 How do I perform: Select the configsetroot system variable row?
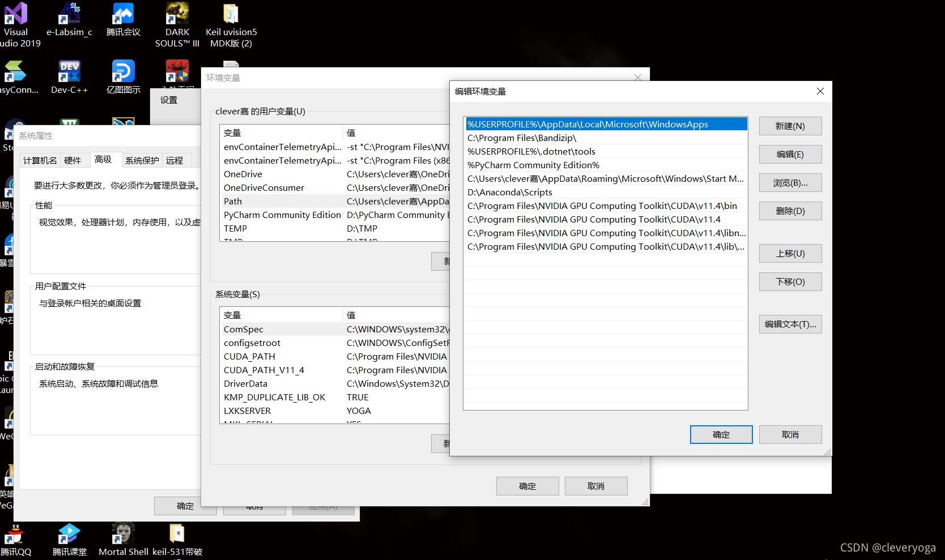335,343
